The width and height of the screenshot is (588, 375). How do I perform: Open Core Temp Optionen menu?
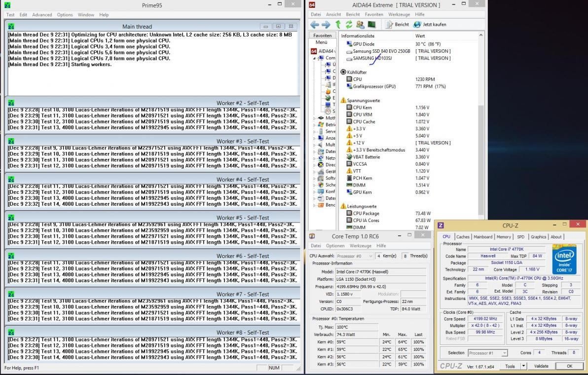[x=335, y=246]
